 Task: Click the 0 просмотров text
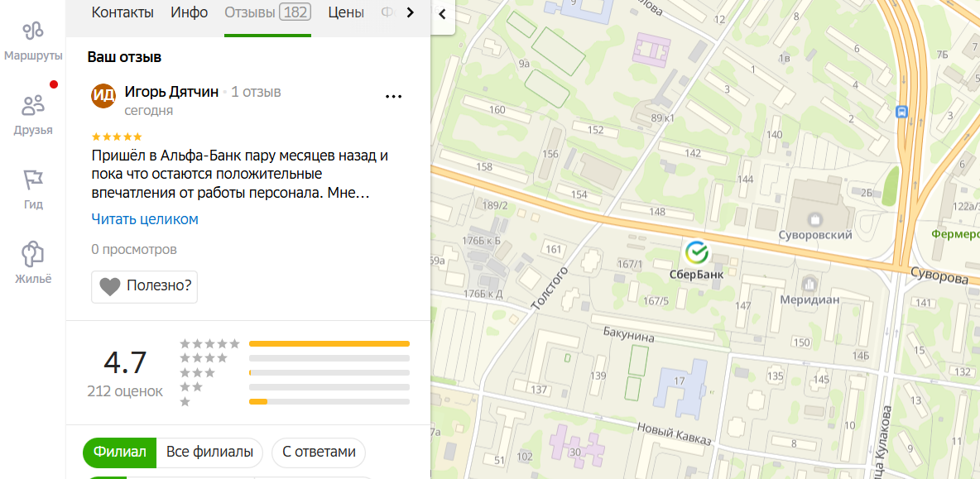[134, 250]
